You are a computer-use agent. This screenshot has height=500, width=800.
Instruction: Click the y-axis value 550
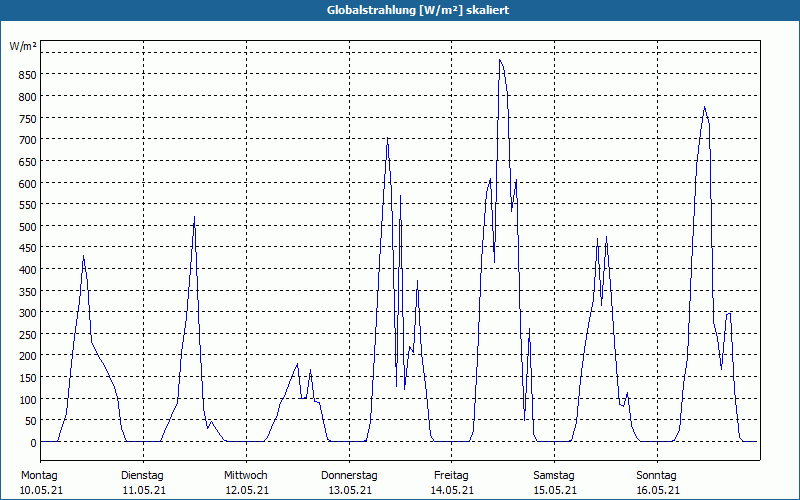click(27, 205)
